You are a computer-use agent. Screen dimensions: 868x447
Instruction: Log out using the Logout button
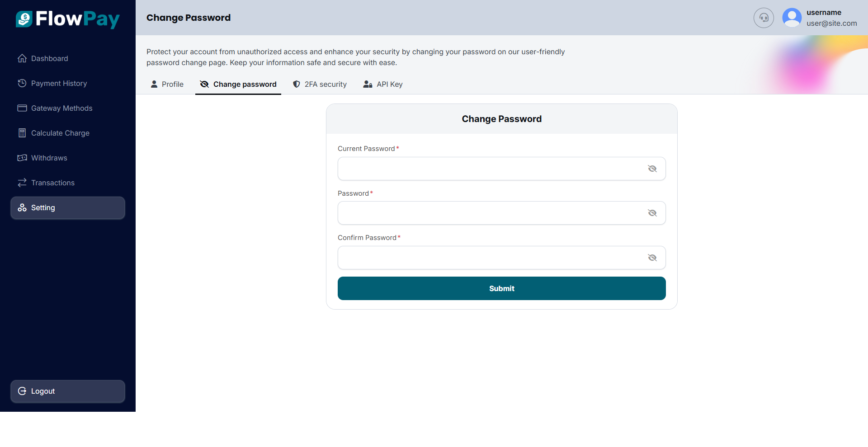point(68,391)
